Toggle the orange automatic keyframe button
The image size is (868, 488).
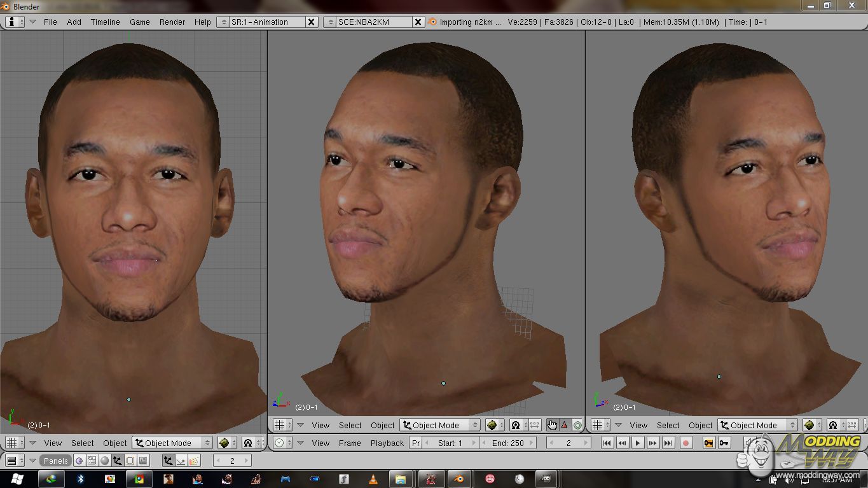(x=708, y=443)
